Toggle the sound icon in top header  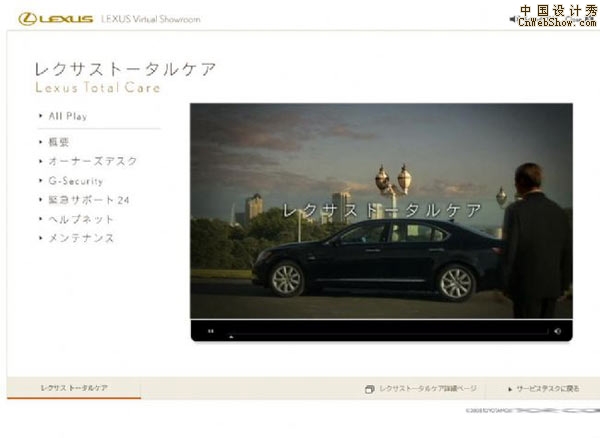coord(513,19)
